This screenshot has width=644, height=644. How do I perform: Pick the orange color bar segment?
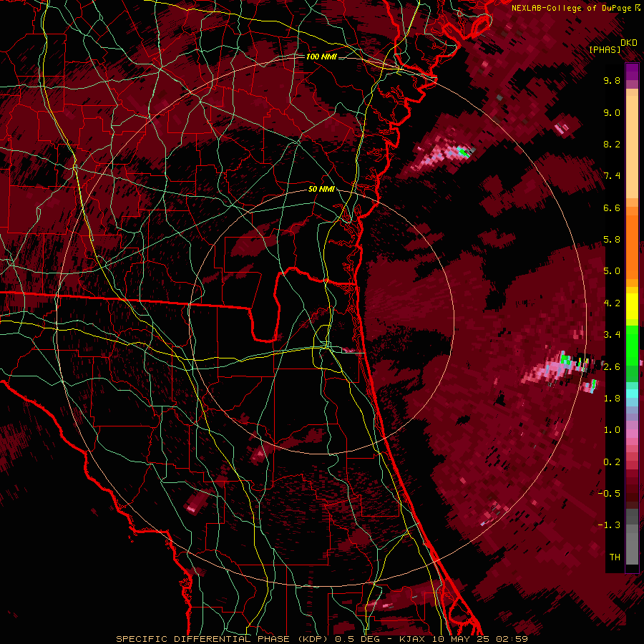[x=632, y=246]
